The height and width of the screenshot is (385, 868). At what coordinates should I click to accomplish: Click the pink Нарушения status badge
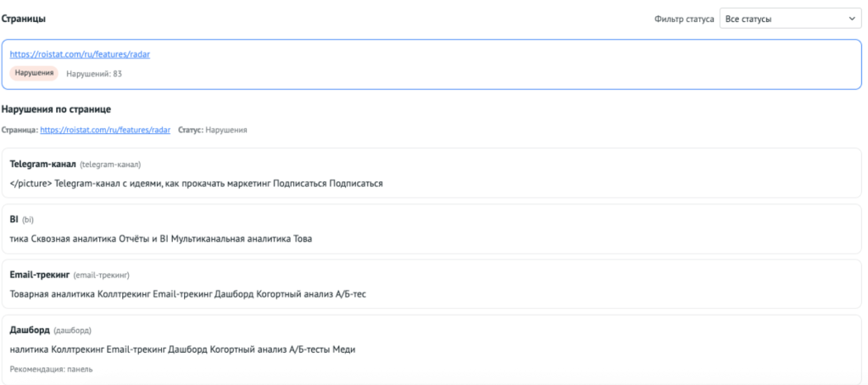(x=34, y=73)
